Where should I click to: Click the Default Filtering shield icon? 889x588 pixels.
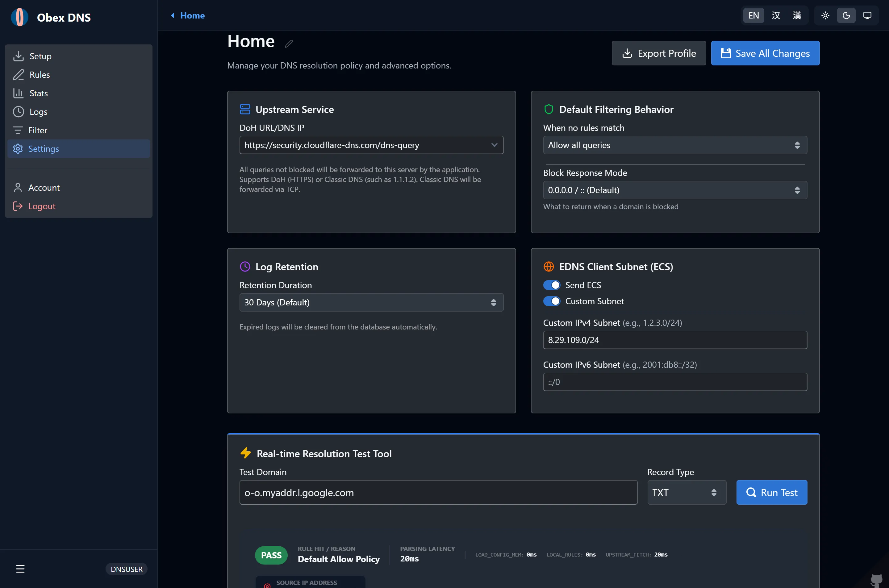(x=549, y=109)
